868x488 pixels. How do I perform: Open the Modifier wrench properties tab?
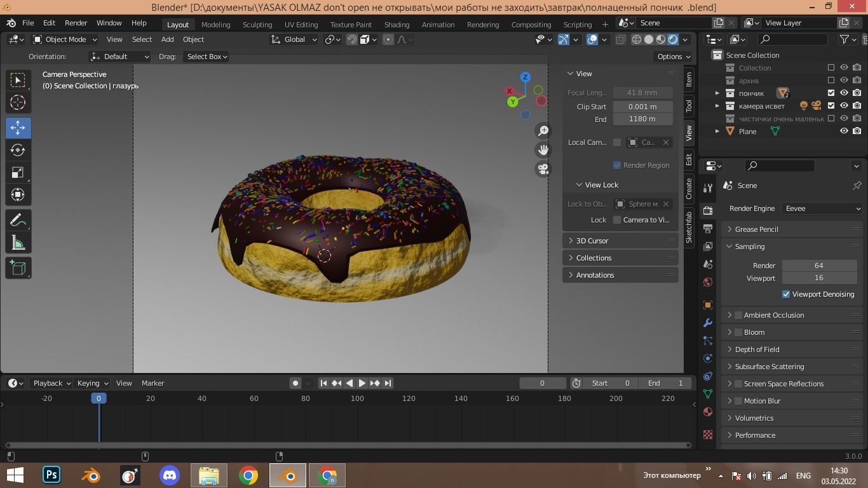pyautogui.click(x=708, y=323)
